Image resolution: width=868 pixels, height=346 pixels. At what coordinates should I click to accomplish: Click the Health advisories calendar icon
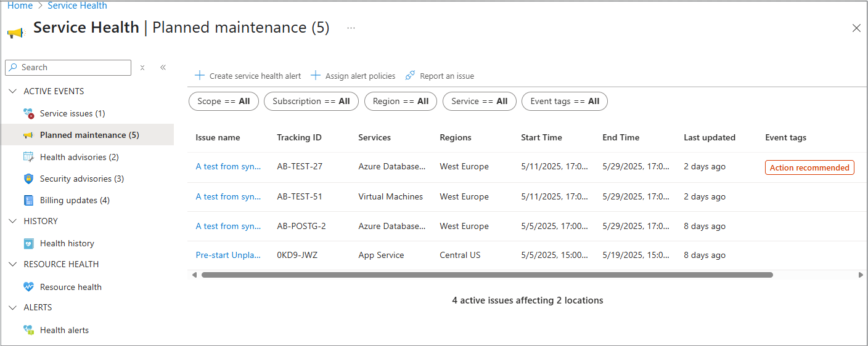(x=28, y=157)
